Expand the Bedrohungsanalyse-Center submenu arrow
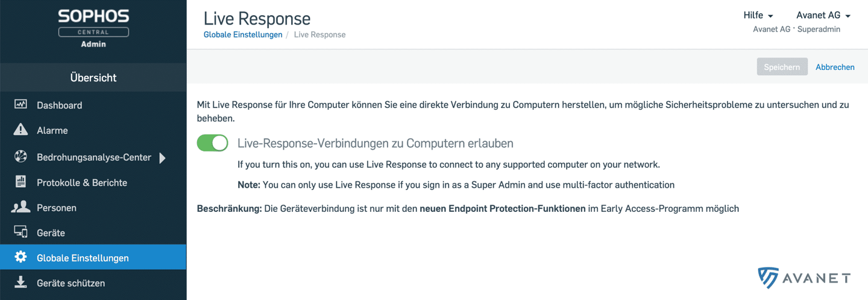This screenshot has width=868, height=300. click(x=162, y=158)
